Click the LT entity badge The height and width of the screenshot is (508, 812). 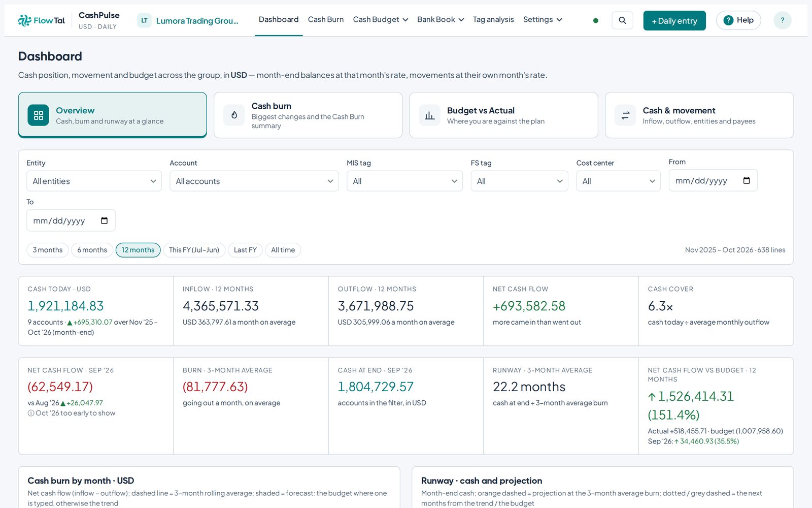[x=144, y=20]
